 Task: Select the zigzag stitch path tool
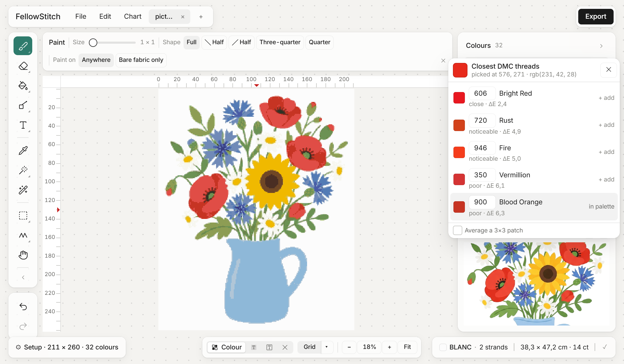[x=23, y=235]
